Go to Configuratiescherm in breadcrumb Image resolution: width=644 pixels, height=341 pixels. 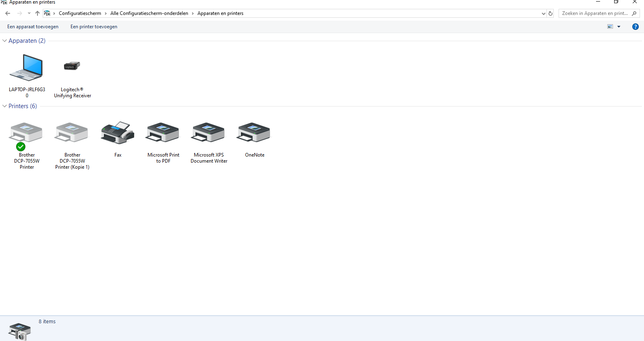80,13
